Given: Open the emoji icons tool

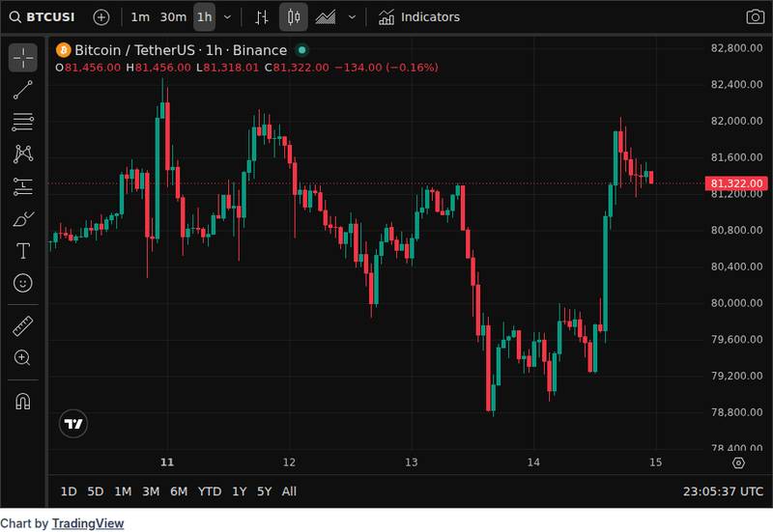Looking at the screenshot, I should coord(22,283).
